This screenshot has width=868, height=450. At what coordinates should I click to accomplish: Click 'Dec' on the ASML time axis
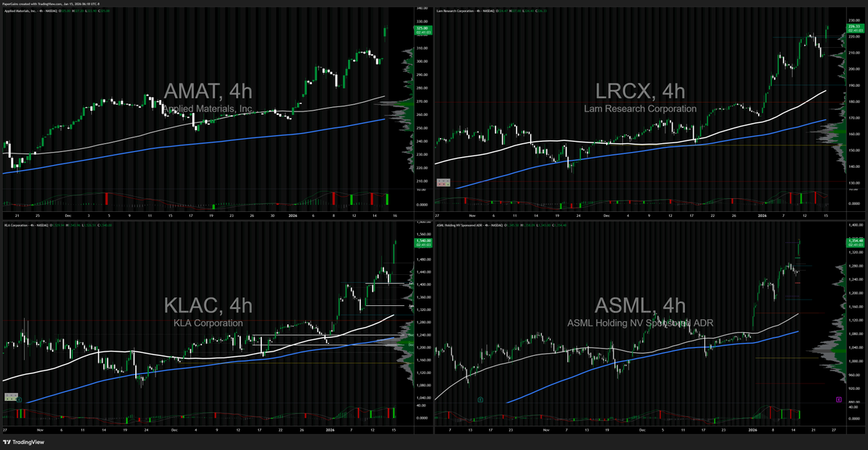click(642, 430)
